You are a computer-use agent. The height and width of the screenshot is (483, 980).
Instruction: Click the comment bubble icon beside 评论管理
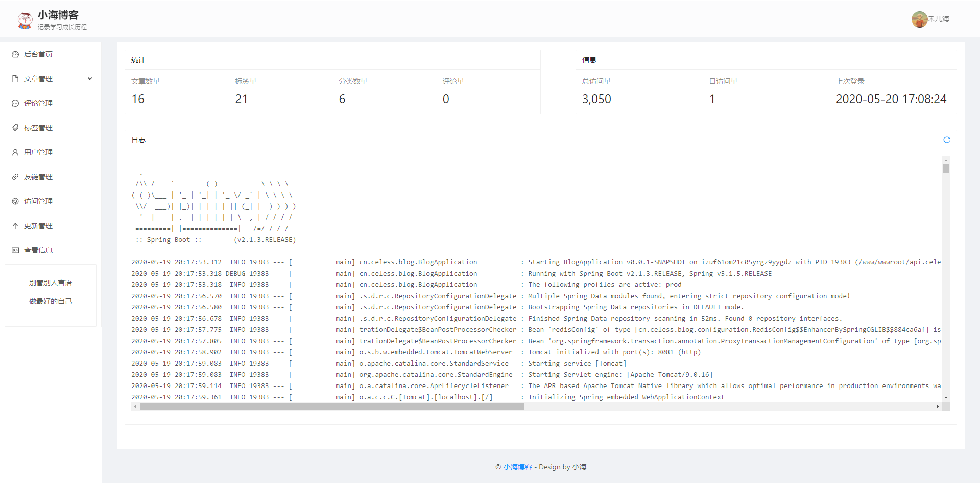point(15,103)
